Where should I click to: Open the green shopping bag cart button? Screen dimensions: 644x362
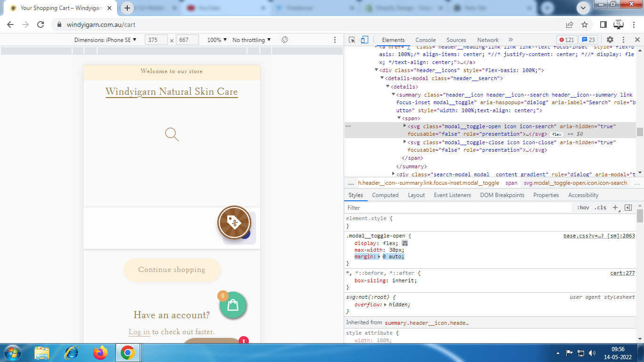pyautogui.click(x=233, y=305)
